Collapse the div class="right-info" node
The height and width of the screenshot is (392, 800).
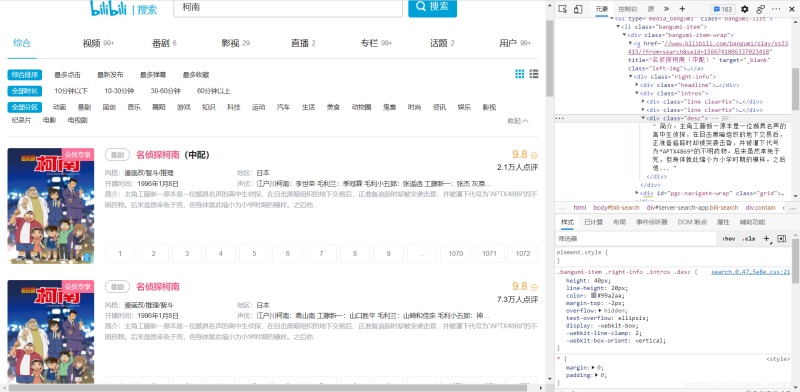coord(631,77)
